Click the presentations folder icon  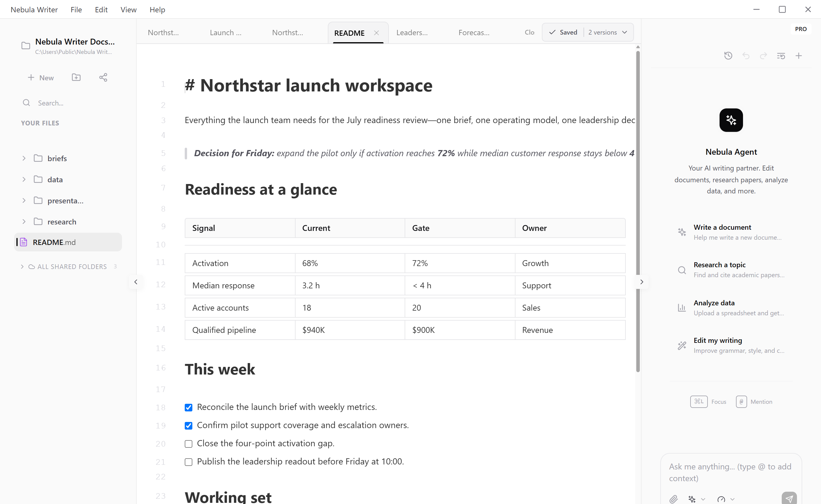click(x=38, y=200)
